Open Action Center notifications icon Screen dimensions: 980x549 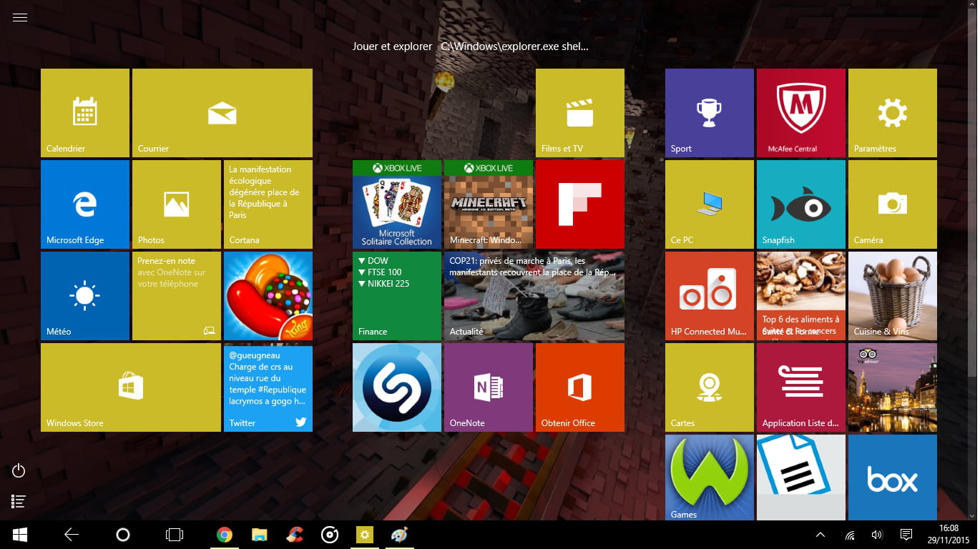[906, 535]
